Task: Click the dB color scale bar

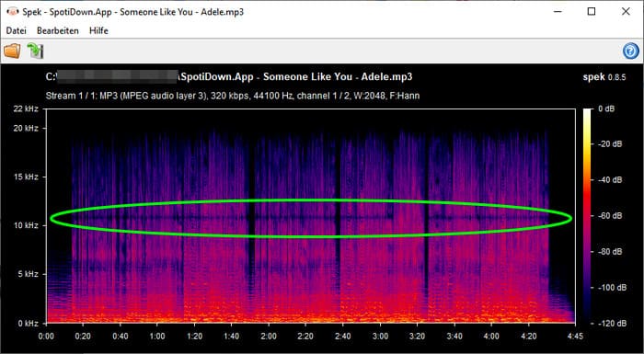Action: pyautogui.click(x=588, y=216)
